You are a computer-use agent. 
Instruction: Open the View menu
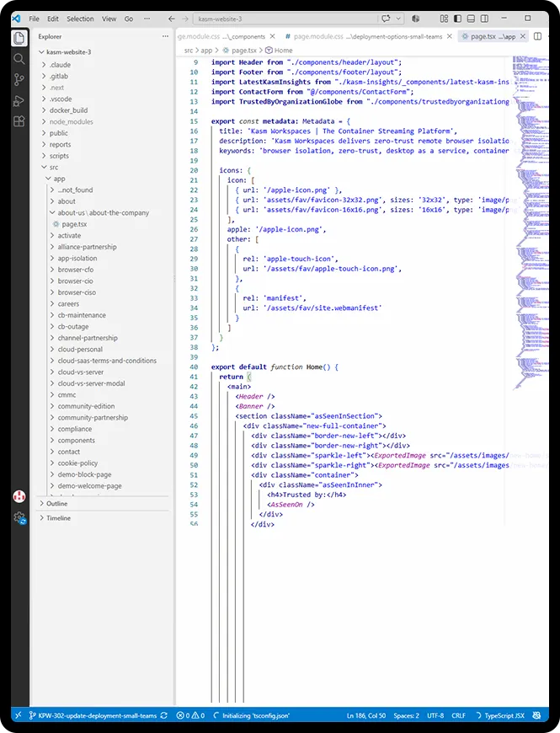tap(109, 19)
